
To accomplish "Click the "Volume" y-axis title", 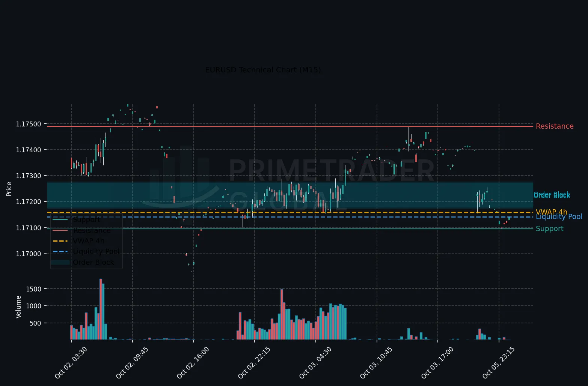I will pos(18,307).
